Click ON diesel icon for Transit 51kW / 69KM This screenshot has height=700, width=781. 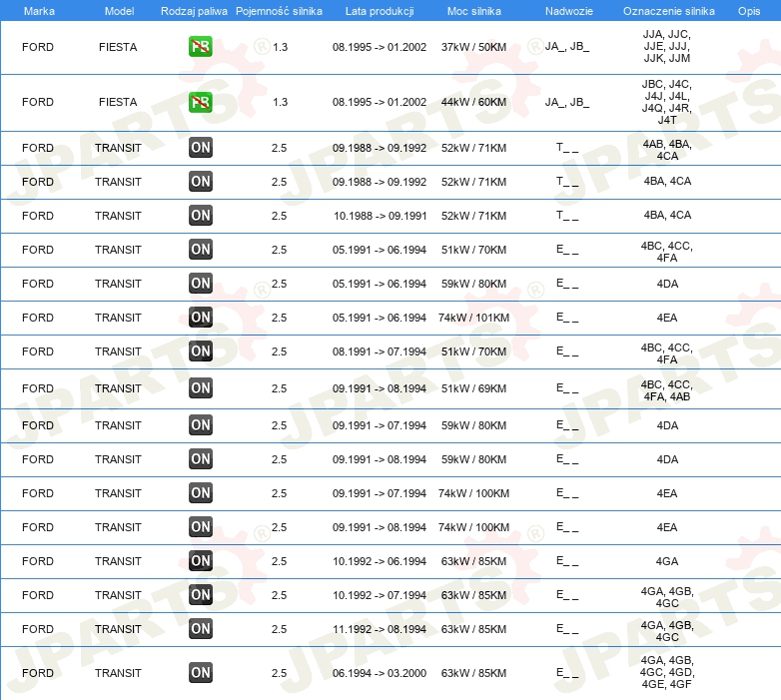(200, 387)
